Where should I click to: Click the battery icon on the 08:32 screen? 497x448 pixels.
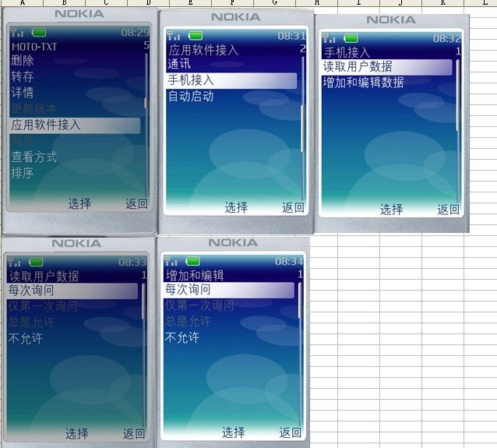351,38
